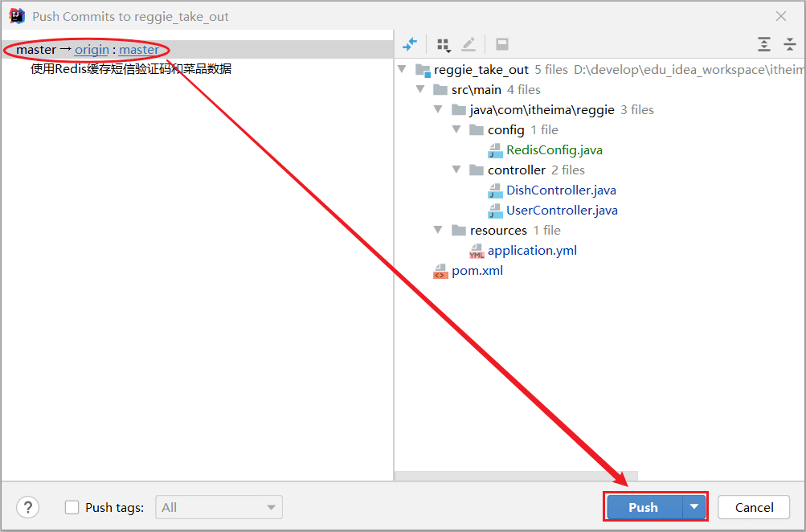Collapse the reggie_take_out root node
Viewport: 806px width, 532px height.
coord(402,70)
